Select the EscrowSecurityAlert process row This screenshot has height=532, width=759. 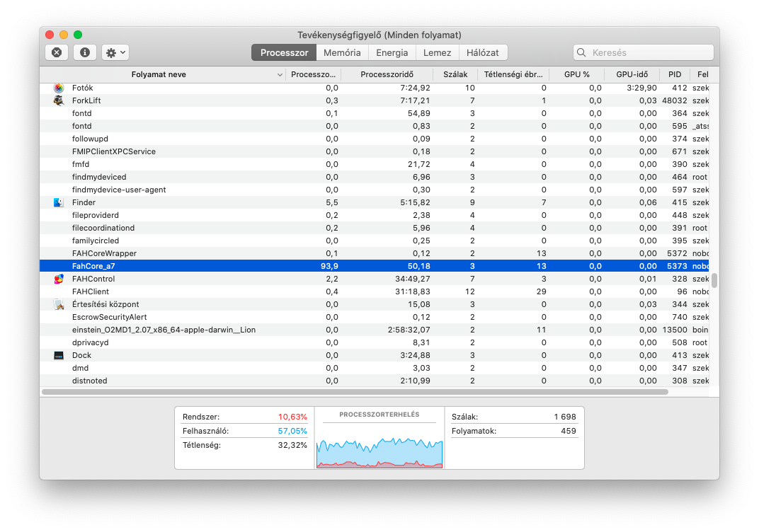(x=374, y=317)
